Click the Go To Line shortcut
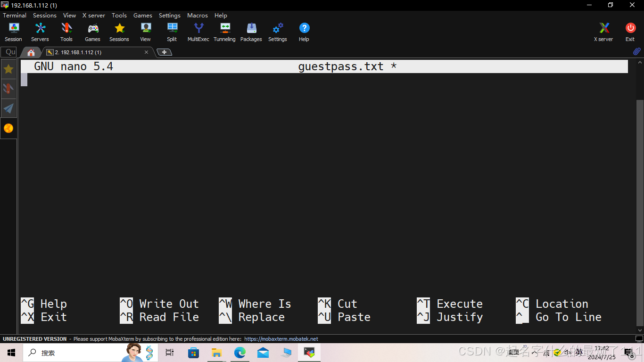The image size is (644, 362). pyautogui.click(x=559, y=317)
